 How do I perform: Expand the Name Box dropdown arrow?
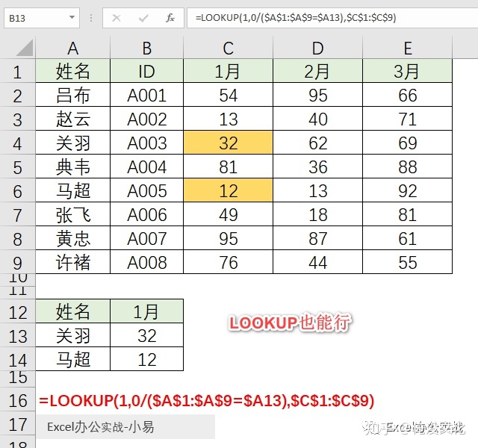72,18
